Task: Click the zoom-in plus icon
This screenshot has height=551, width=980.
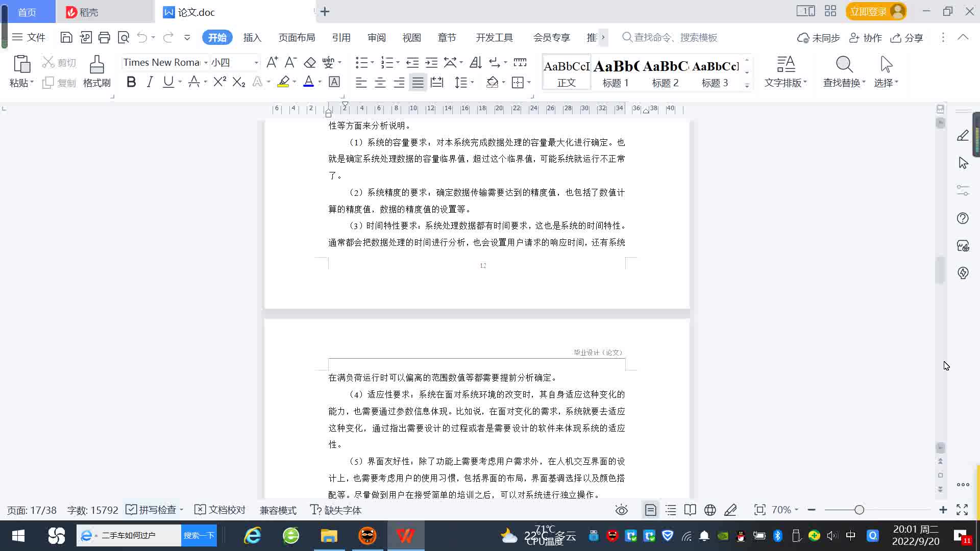Action: (x=943, y=510)
